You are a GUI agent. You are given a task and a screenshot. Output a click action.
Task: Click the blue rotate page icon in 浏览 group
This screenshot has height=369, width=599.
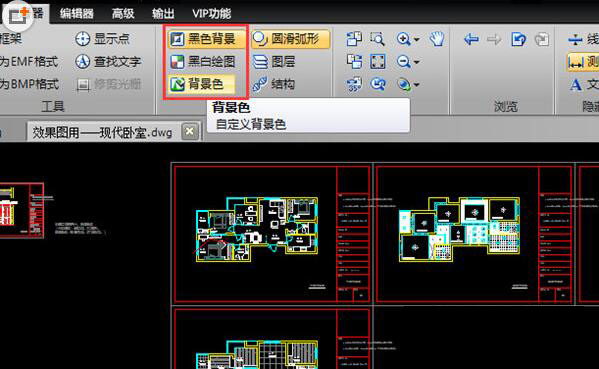518,39
